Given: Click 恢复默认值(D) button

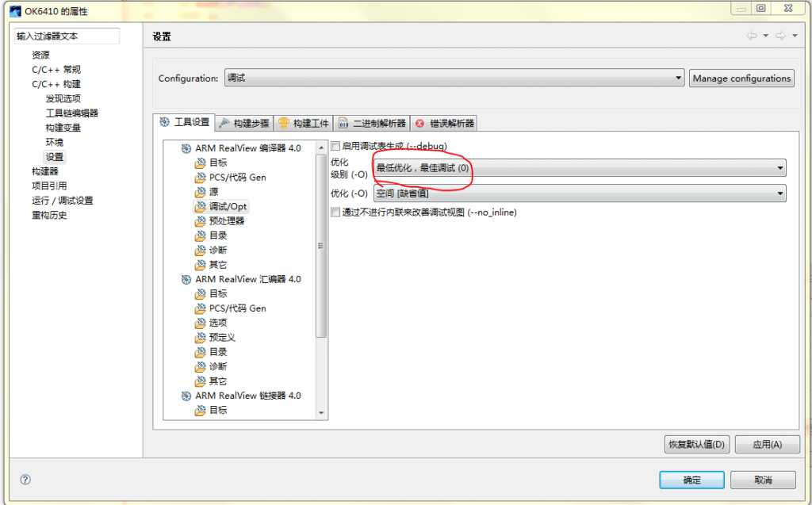Looking at the screenshot, I should pos(697,445).
